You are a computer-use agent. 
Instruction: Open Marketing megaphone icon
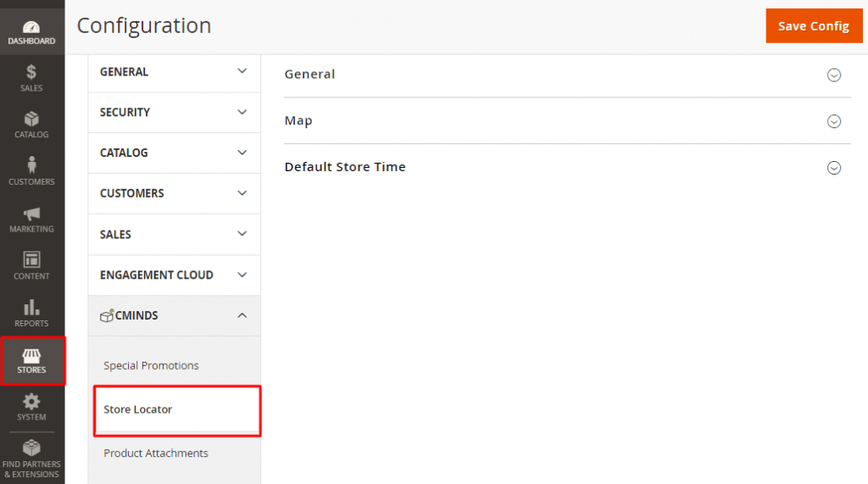[x=31, y=214]
